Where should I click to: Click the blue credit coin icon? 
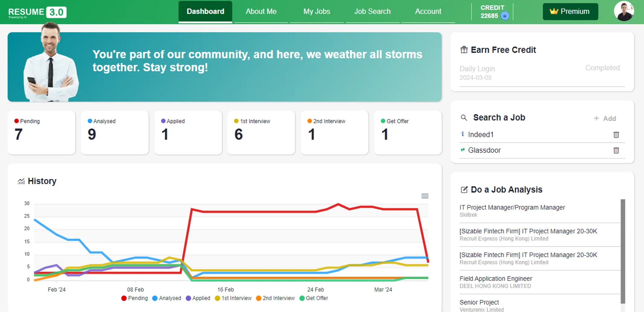click(x=504, y=16)
